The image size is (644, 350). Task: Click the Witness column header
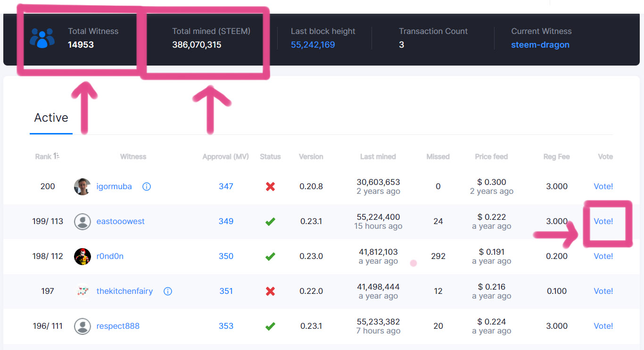[133, 157]
